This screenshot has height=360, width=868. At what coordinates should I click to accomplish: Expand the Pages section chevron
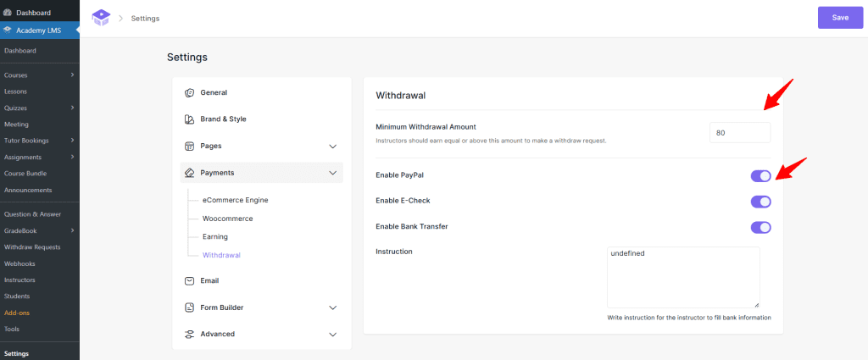tap(332, 147)
